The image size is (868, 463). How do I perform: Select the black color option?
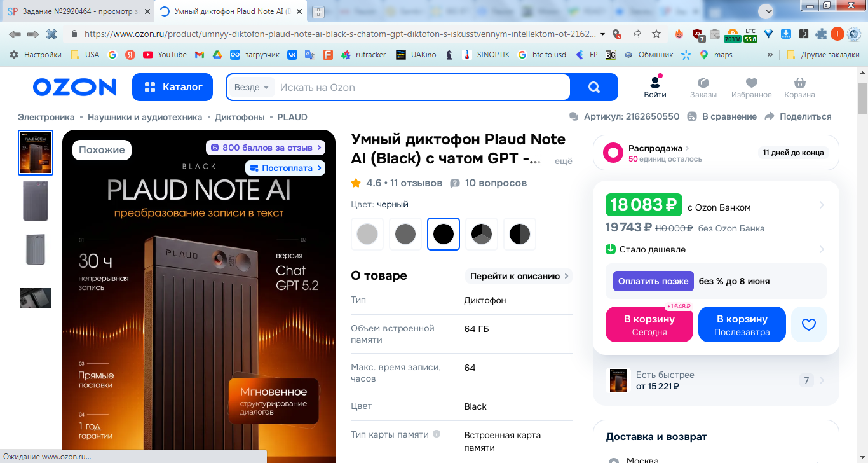click(x=444, y=234)
